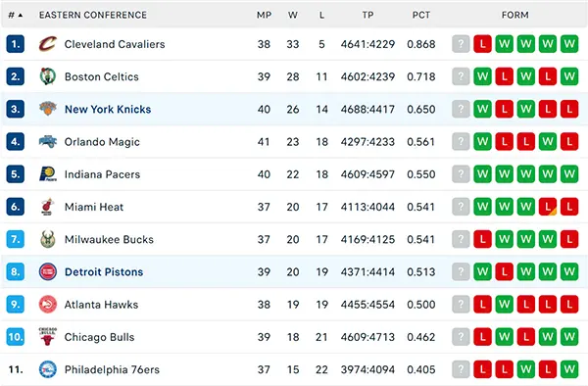Click the Milwaukee Bucks deer logo
Image resolution: width=588 pixels, height=386 pixels.
tap(48, 239)
